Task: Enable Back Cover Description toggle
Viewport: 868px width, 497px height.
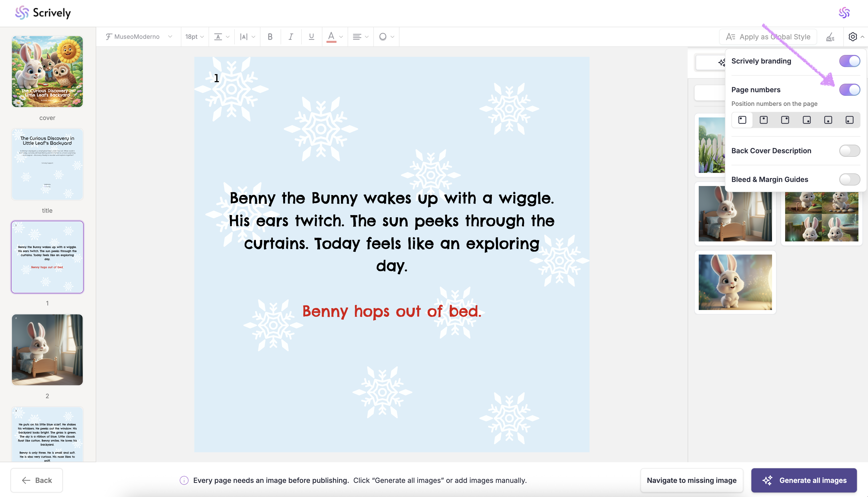Action: (x=849, y=150)
